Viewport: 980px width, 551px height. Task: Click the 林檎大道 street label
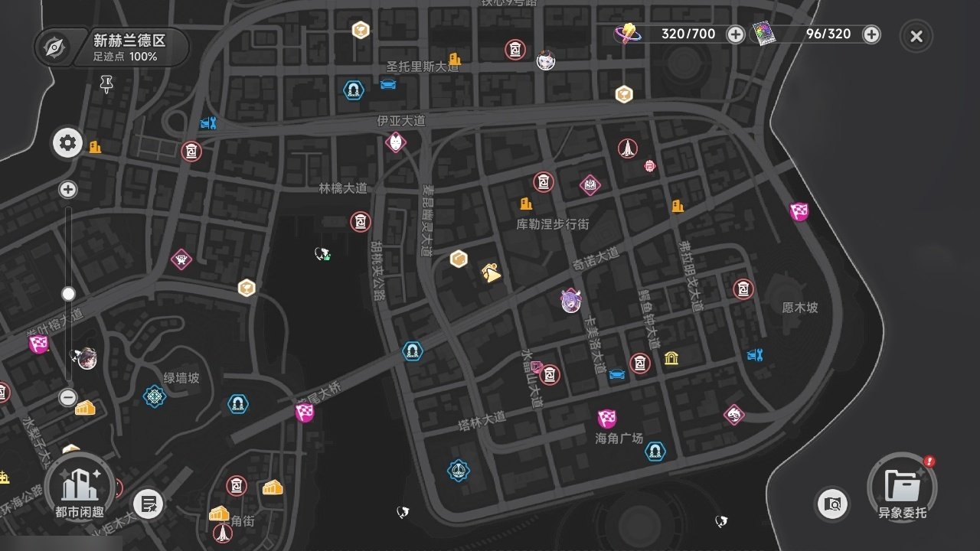(x=343, y=187)
